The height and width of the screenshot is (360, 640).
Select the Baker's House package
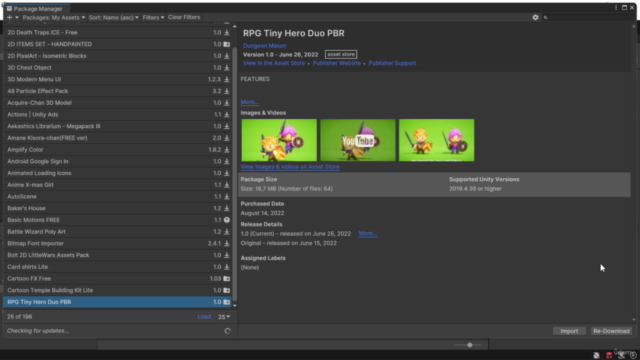click(x=118, y=208)
